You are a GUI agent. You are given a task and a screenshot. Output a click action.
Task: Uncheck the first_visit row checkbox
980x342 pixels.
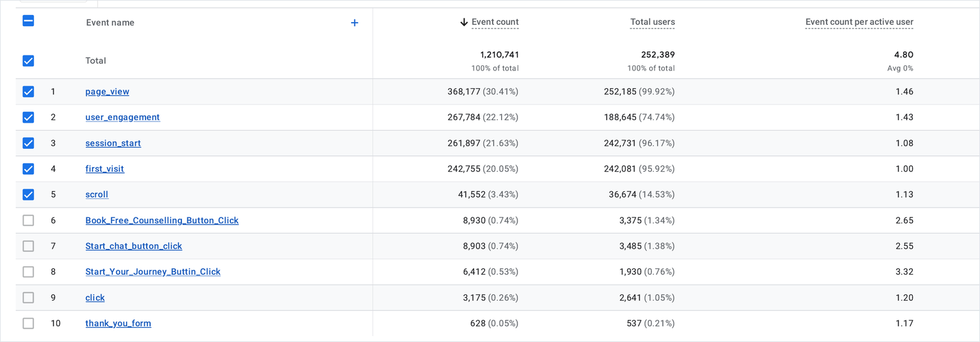point(28,169)
